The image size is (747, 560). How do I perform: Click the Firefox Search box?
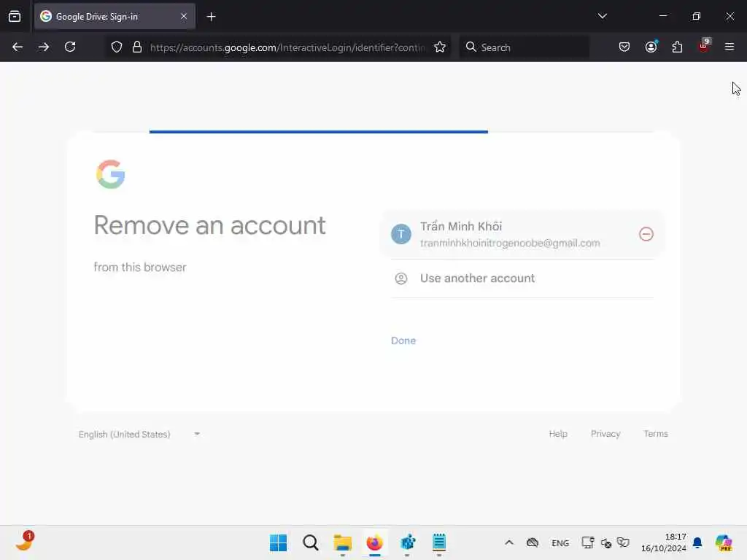(x=524, y=47)
